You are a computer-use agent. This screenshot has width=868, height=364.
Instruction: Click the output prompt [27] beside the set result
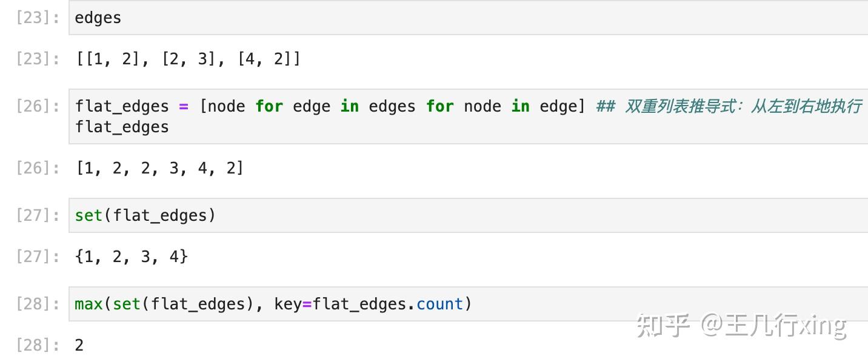(x=38, y=257)
